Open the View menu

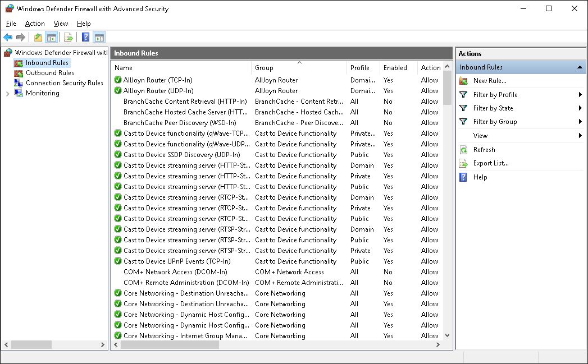click(60, 24)
